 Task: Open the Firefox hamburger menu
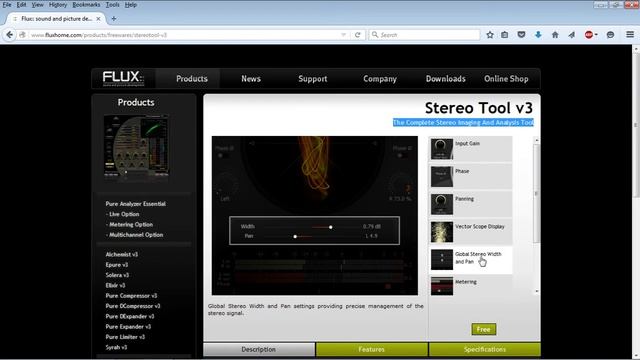tap(630, 35)
